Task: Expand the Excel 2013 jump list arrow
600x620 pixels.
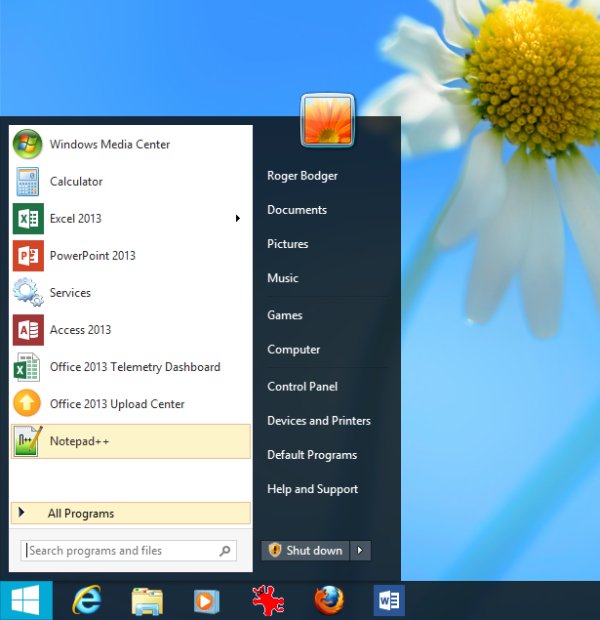Action: coord(238,218)
